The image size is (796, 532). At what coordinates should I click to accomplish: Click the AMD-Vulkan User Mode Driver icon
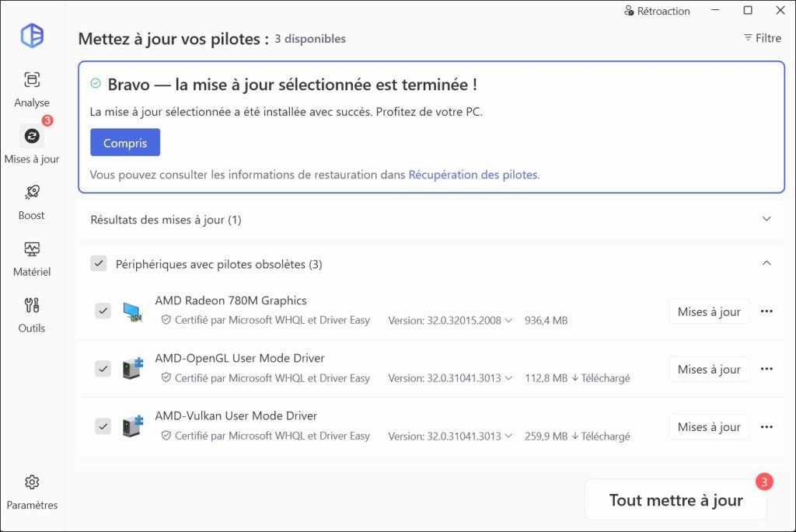[x=133, y=426]
